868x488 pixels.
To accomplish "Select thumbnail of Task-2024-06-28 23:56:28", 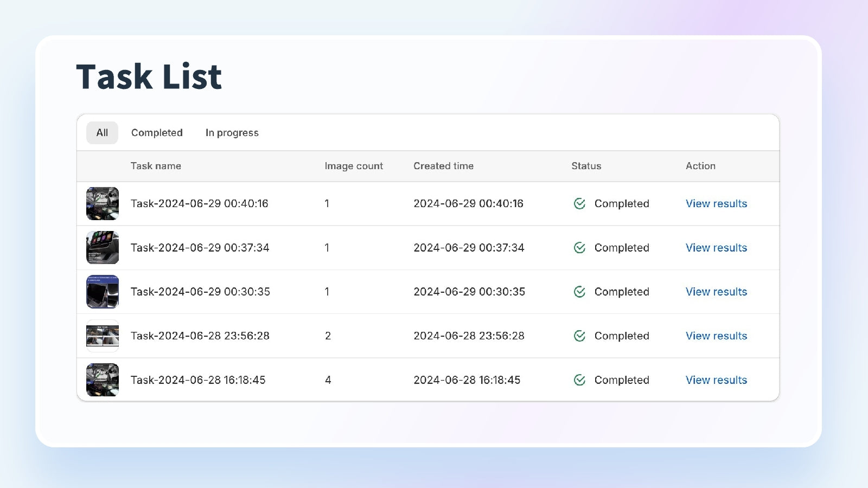I will tap(103, 336).
